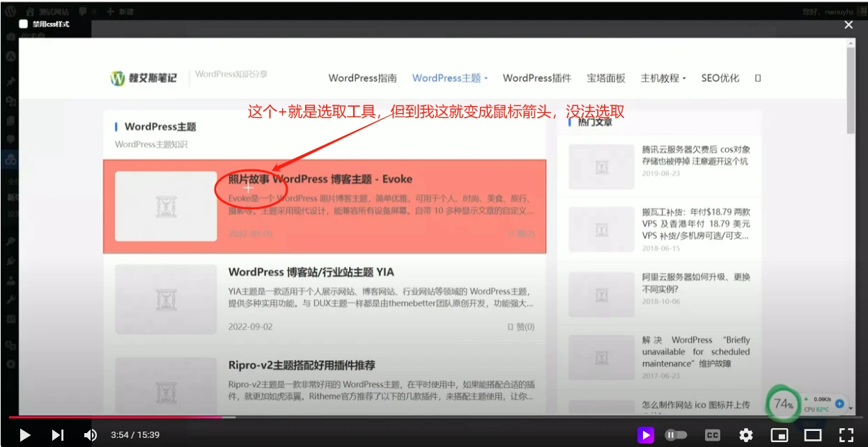Expand the 主机教程 dropdown menu

click(x=663, y=78)
